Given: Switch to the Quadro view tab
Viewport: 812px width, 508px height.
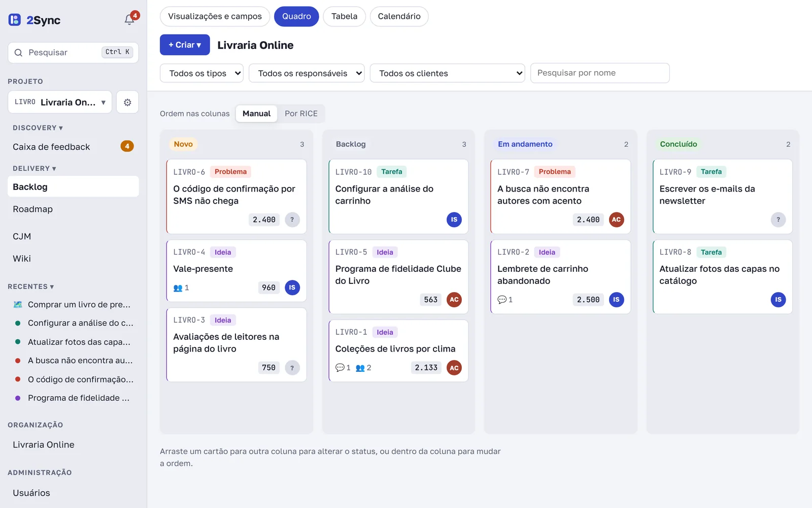Looking at the screenshot, I should [x=296, y=16].
